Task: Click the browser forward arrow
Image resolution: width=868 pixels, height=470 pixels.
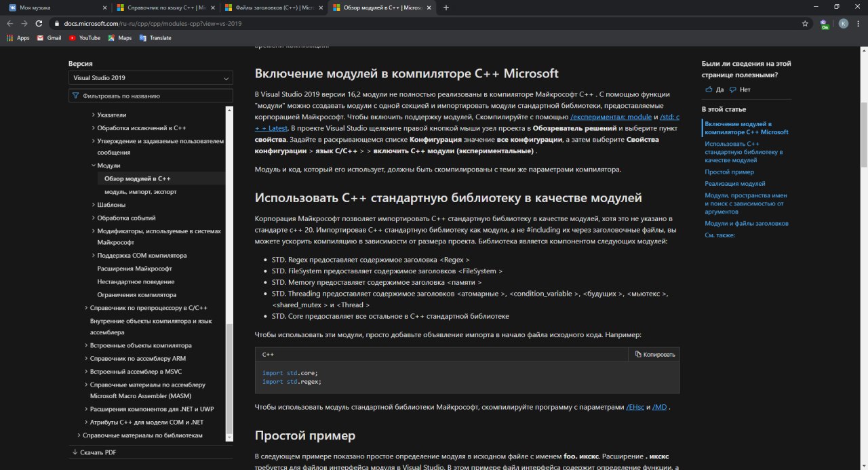Action: (26, 23)
